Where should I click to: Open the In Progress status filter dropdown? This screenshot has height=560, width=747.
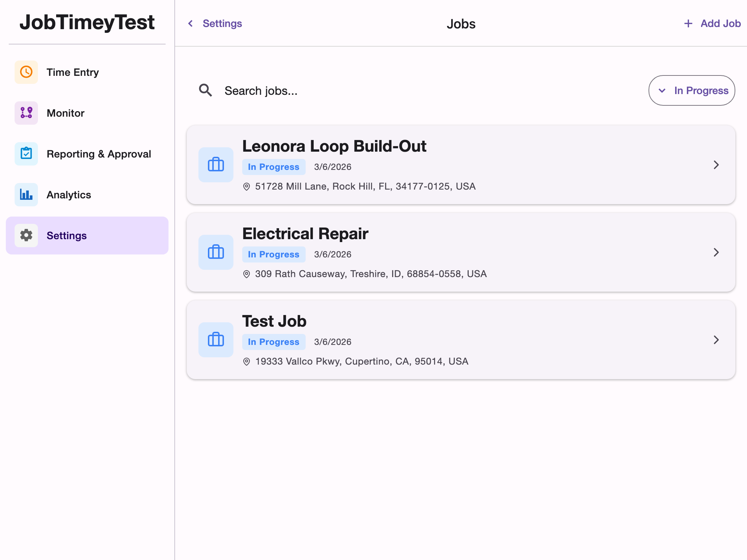691,90
